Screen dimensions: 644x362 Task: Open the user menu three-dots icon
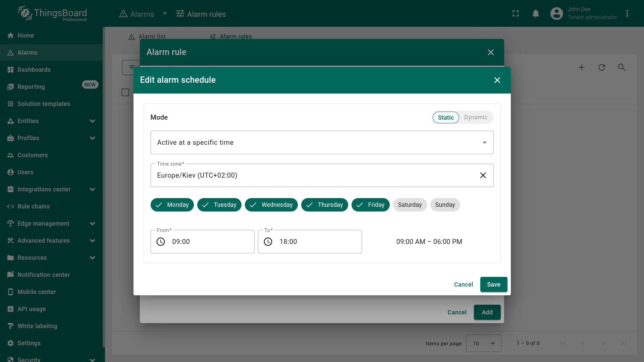click(627, 14)
